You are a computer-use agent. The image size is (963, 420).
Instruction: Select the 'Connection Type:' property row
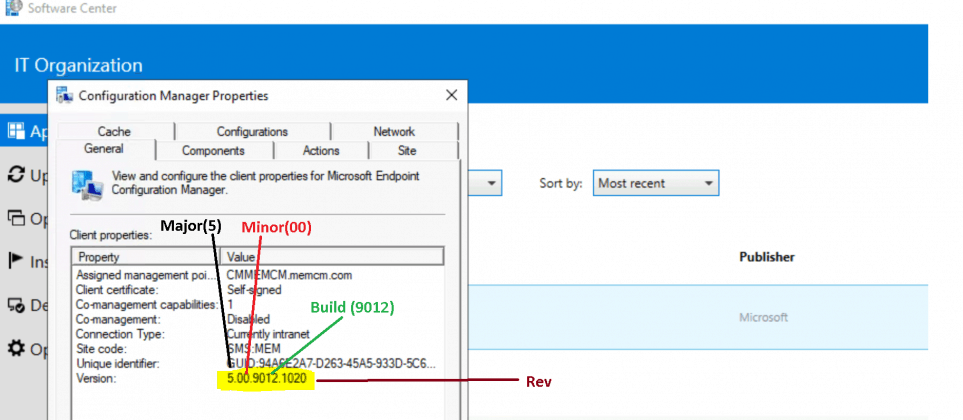(257, 334)
